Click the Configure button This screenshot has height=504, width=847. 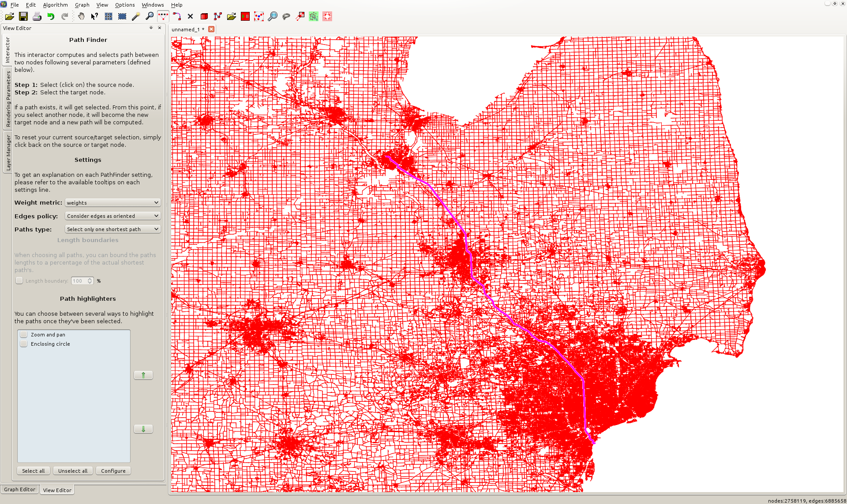113,471
